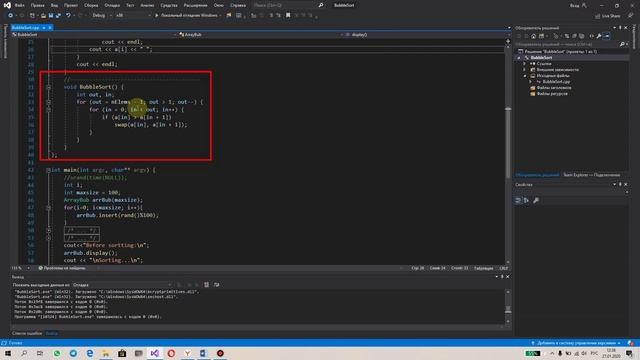Click the pin icon of Solution Explorer panel
The height and width of the screenshot is (360, 640).
coord(620,28)
